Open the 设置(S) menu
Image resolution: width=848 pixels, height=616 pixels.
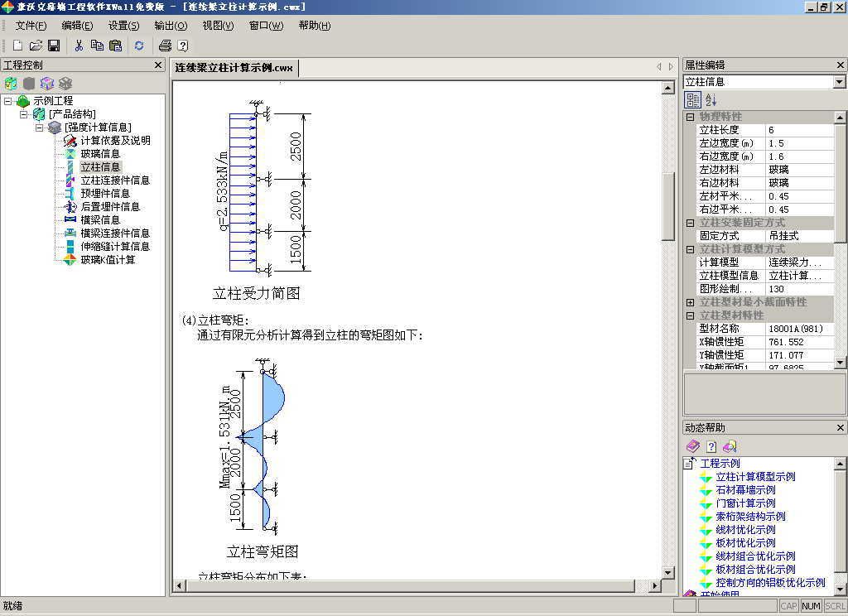pos(123,26)
